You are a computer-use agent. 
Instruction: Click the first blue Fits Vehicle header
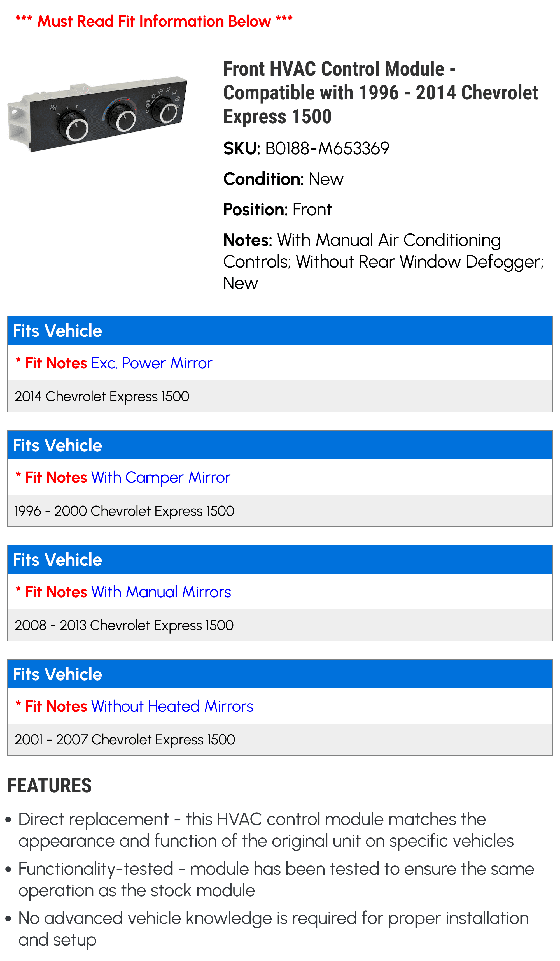pyautogui.click(x=280, y=331)
